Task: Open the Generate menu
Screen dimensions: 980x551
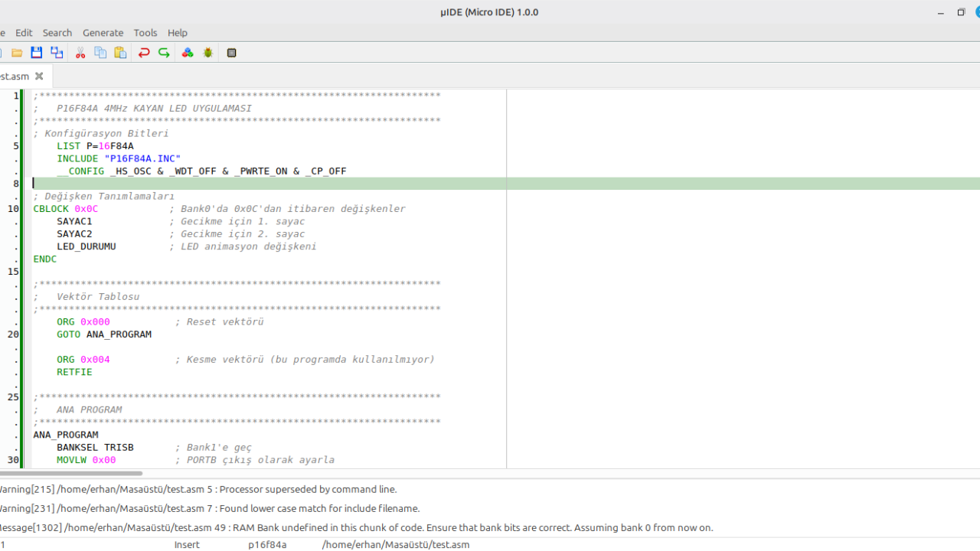Action: (103, 33)
